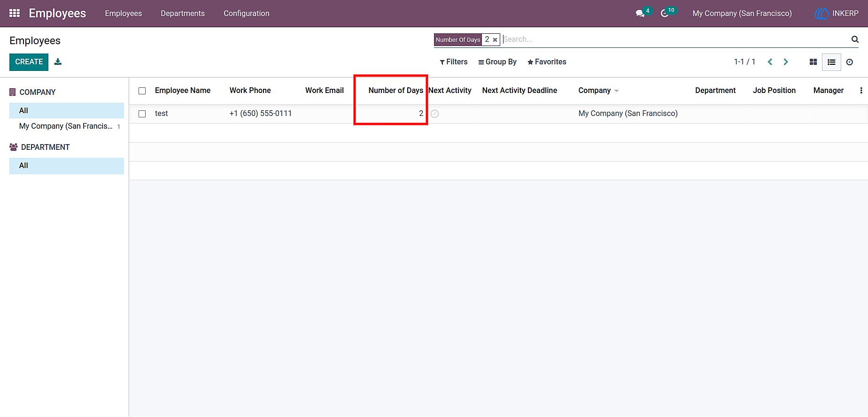Open the Configuration menu
868x417 pixels.
point(247,13)
